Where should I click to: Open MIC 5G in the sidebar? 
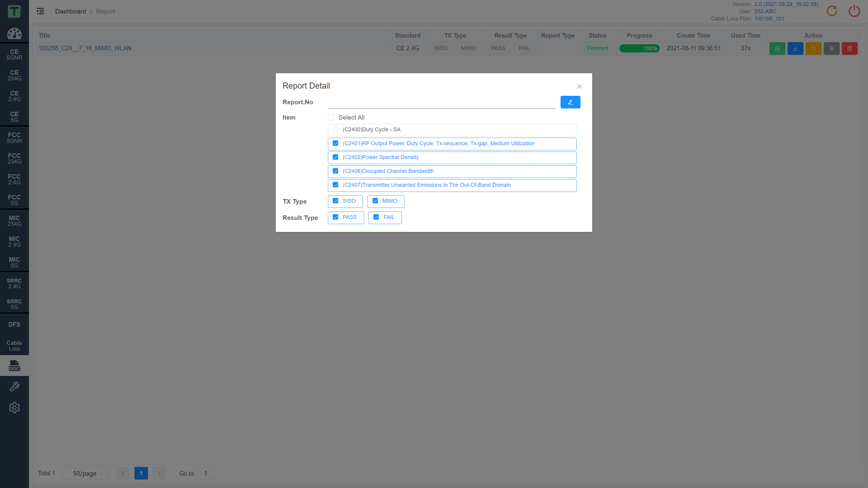[x=14, y=262]
